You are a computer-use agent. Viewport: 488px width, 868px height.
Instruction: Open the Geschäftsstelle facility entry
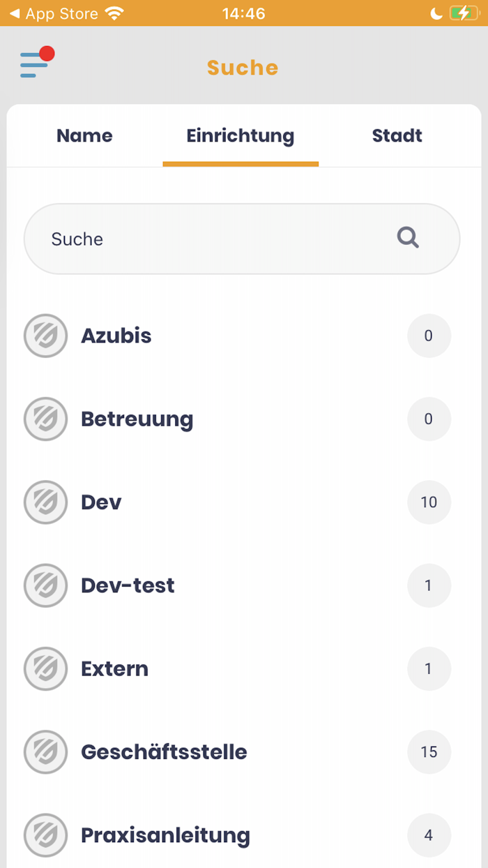click(165, 751)
